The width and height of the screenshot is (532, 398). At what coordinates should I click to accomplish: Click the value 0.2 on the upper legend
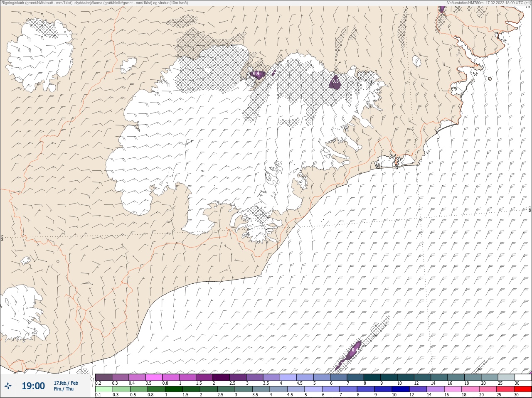pyautogui.click(x=99, y=383)
